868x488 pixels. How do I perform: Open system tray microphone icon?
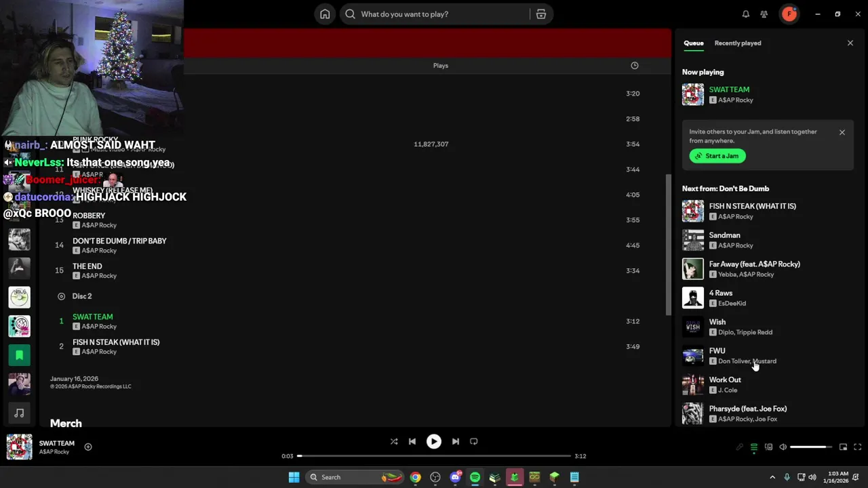787,477
